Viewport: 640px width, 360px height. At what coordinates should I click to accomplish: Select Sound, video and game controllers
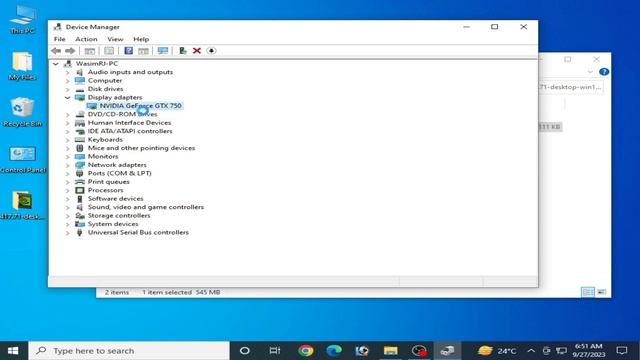point(146,207)
